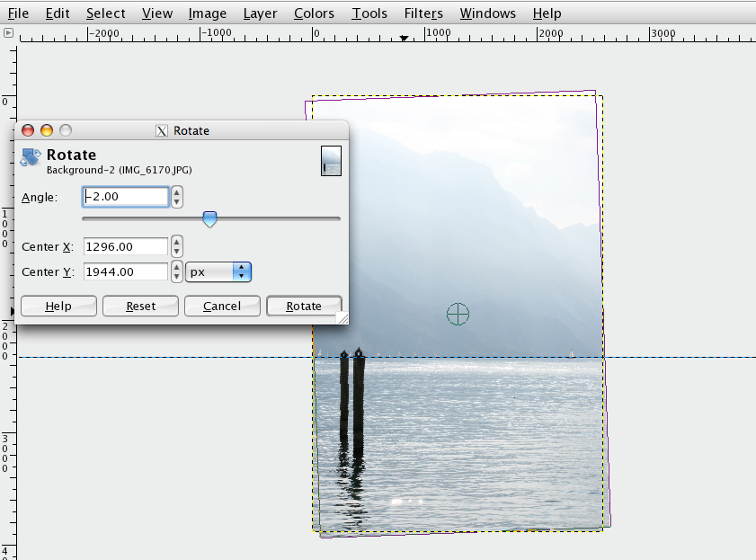Click inside the Angle input field
Image resolution: width=756 pixels, height=560 pixels.
[126, 196]
